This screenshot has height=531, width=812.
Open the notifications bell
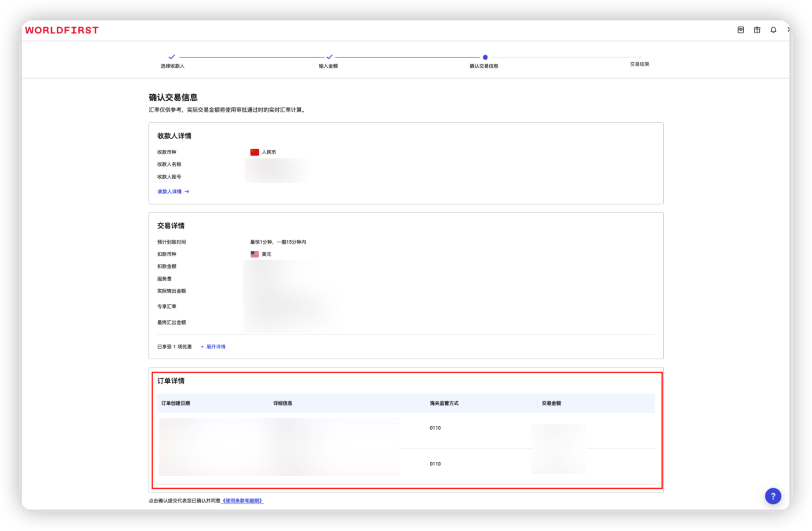pos(773,30)
